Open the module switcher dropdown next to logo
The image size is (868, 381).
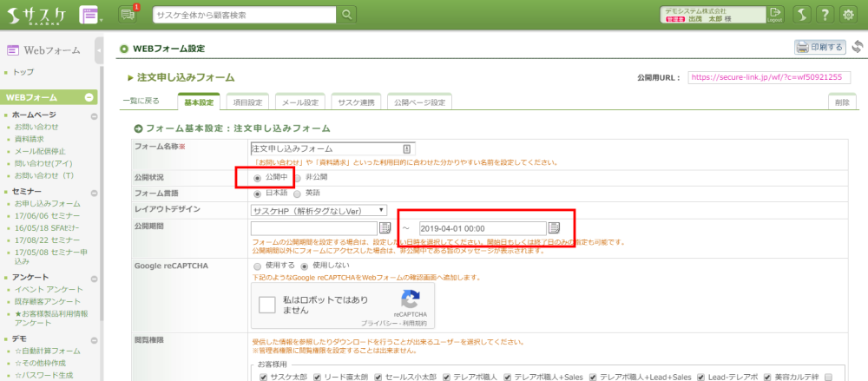click(90, 15)
